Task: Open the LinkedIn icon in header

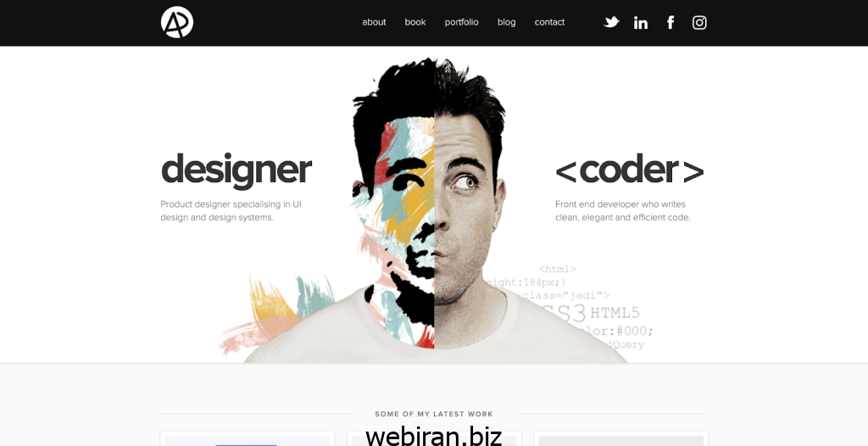Action: 641,22
